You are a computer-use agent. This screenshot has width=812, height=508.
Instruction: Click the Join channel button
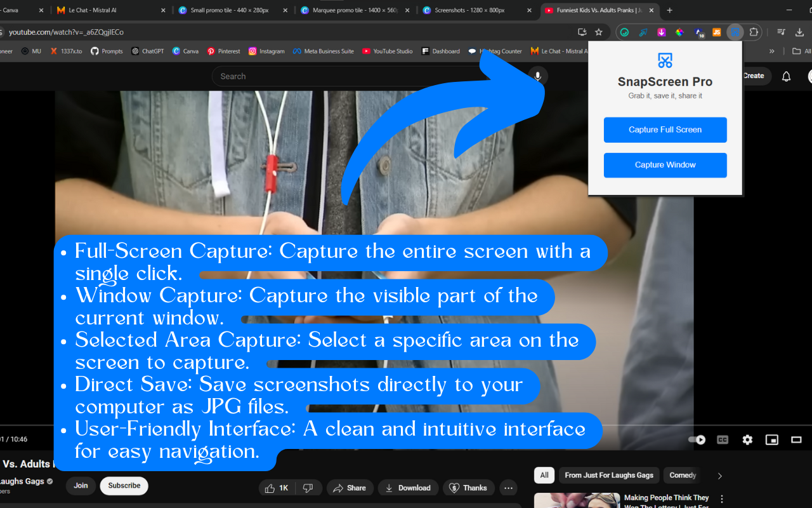coord(81,486)
